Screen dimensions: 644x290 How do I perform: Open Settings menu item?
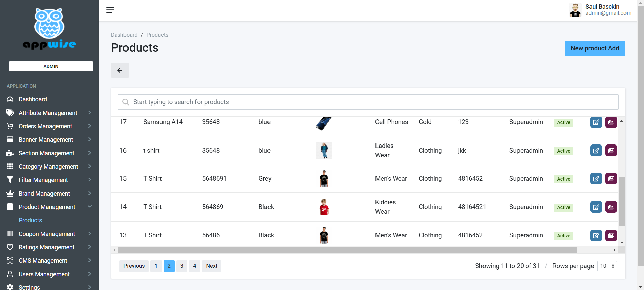point(29,287)
